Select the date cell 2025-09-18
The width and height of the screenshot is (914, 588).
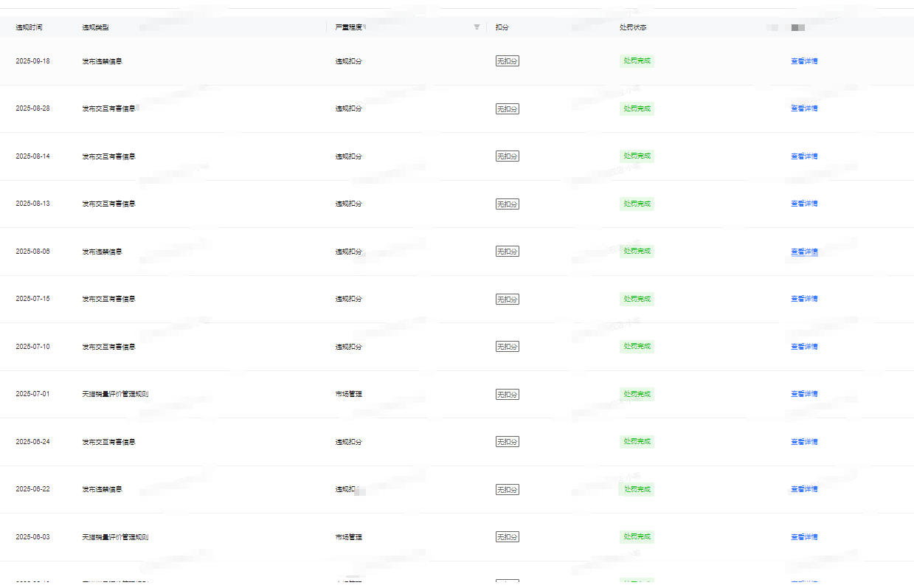click(32, 61)
